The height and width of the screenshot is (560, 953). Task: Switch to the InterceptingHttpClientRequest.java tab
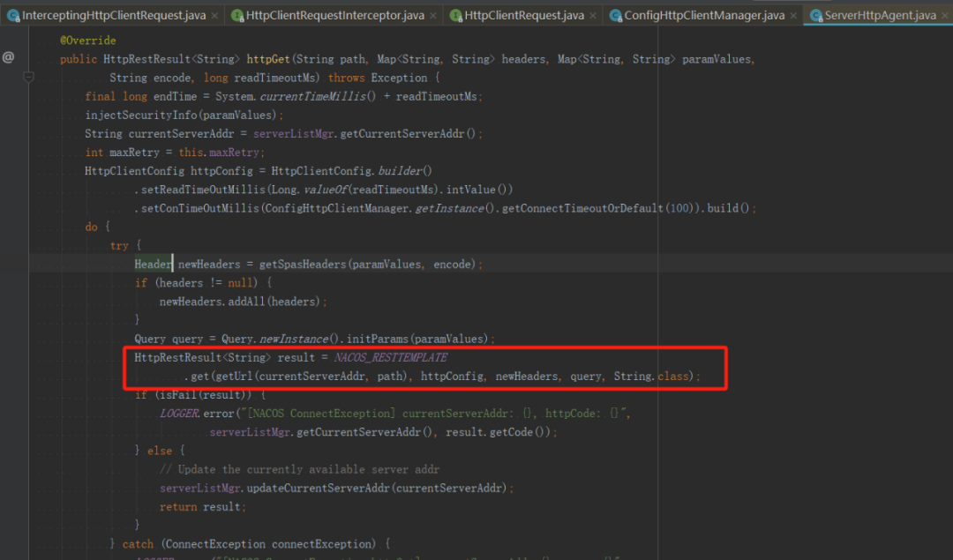coord(114,15)
